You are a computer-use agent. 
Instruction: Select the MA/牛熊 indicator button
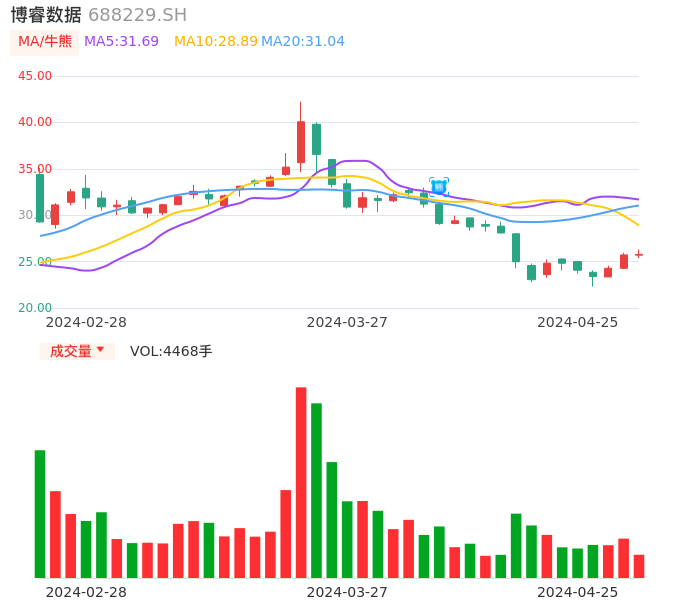(x=44, y=42)
